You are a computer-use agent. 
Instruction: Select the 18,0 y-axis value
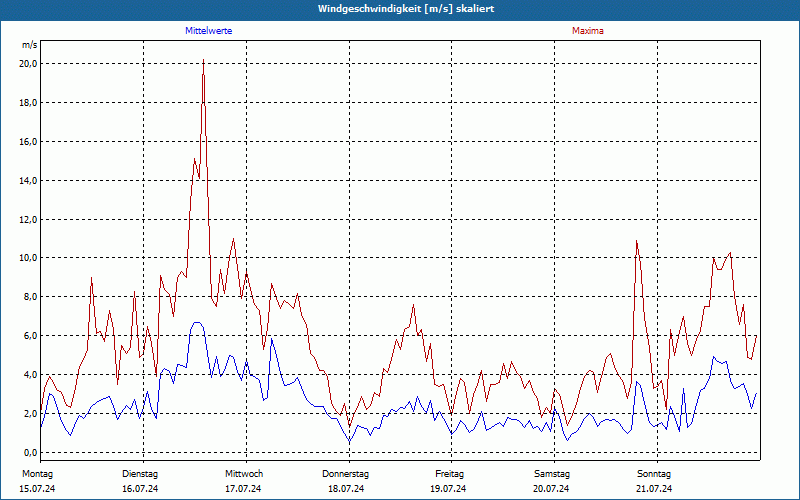[28, 103]
